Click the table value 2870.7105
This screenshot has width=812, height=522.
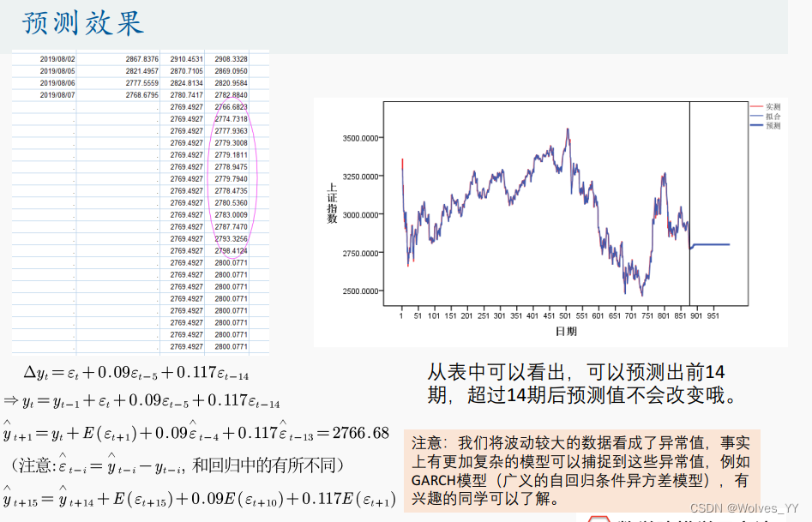[x=186, y=71]
